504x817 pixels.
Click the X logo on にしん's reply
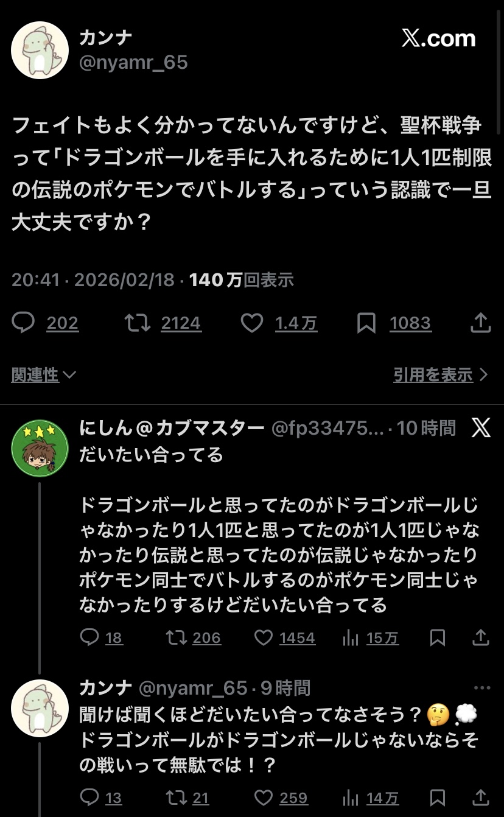click(481, 428)
